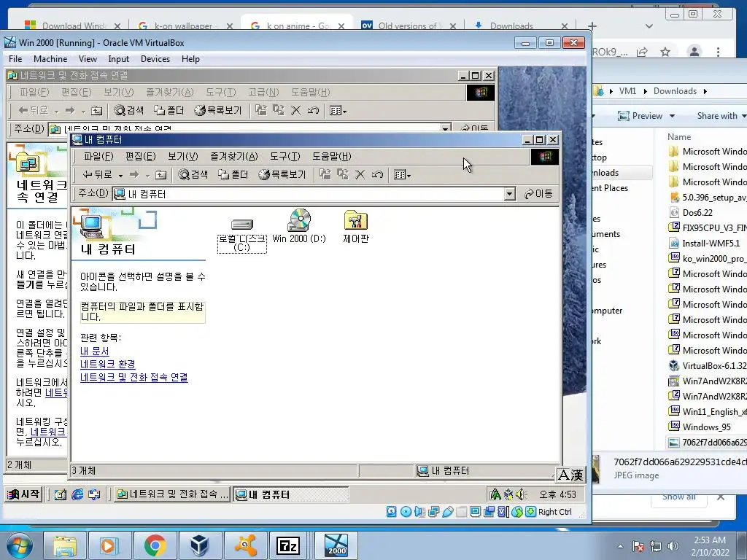Expand Preview dropdown arrow in Explorer

pos(672,116)
